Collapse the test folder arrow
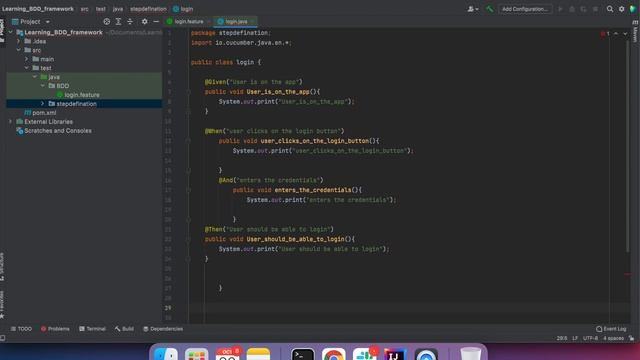Screen dimensions: 640x360 click(x=27, y=68)
